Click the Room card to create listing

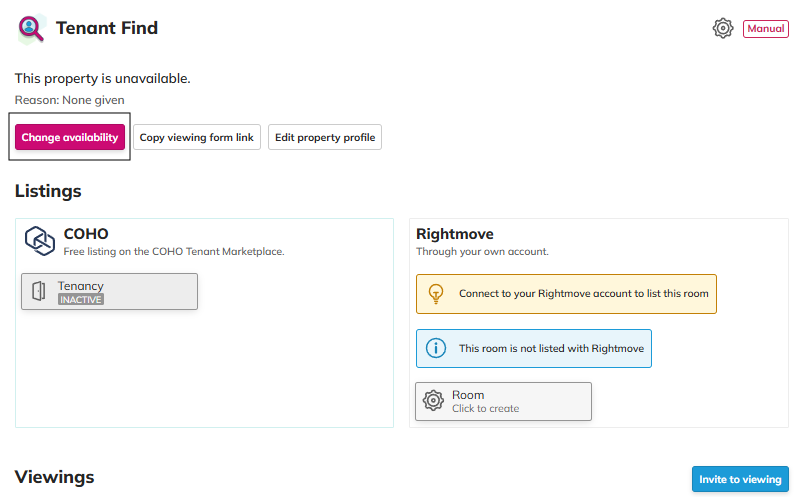click(x=503, y=401)
